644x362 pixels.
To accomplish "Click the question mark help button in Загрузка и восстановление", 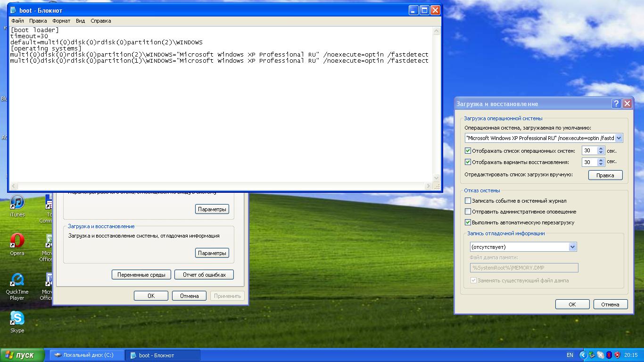I will click(616, 104).
